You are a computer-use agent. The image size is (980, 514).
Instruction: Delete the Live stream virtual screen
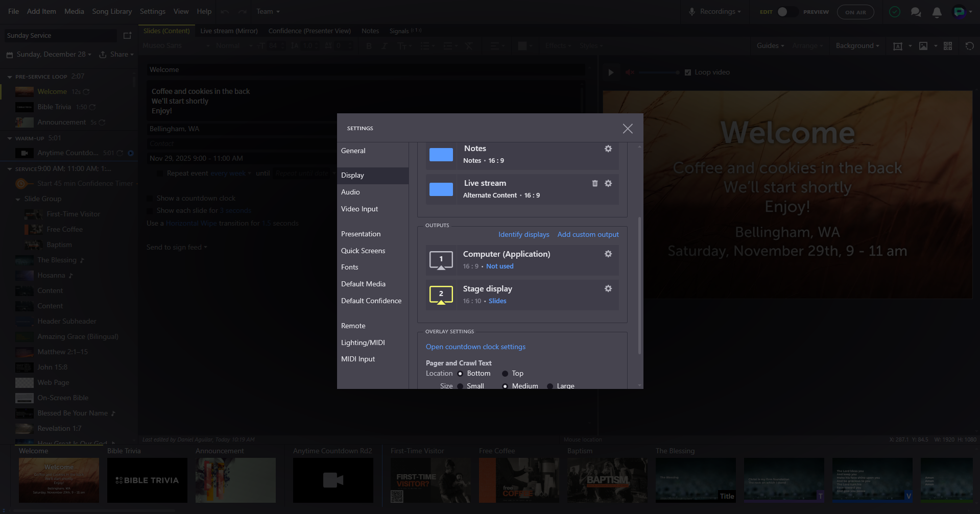[595, 183]
